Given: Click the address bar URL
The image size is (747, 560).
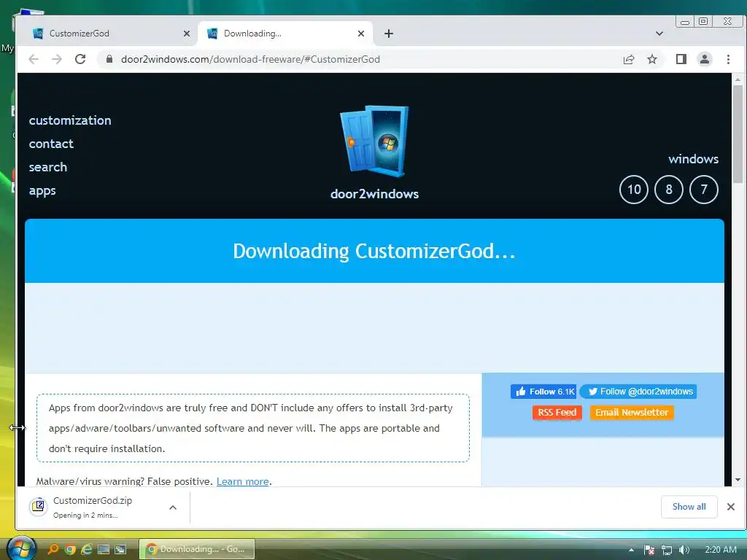Looking at the screenshot, I should pos(250,59).
